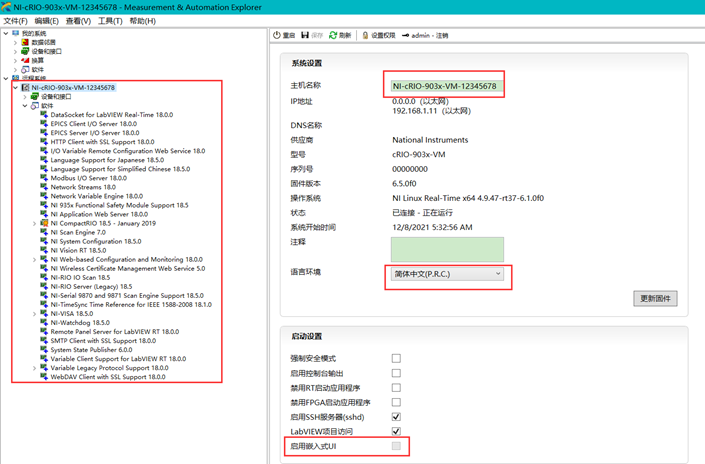The image size is (705, 464).
Task: Enable the console output (启用控制台输出) checkbox
Action: (x=396, y=373)
